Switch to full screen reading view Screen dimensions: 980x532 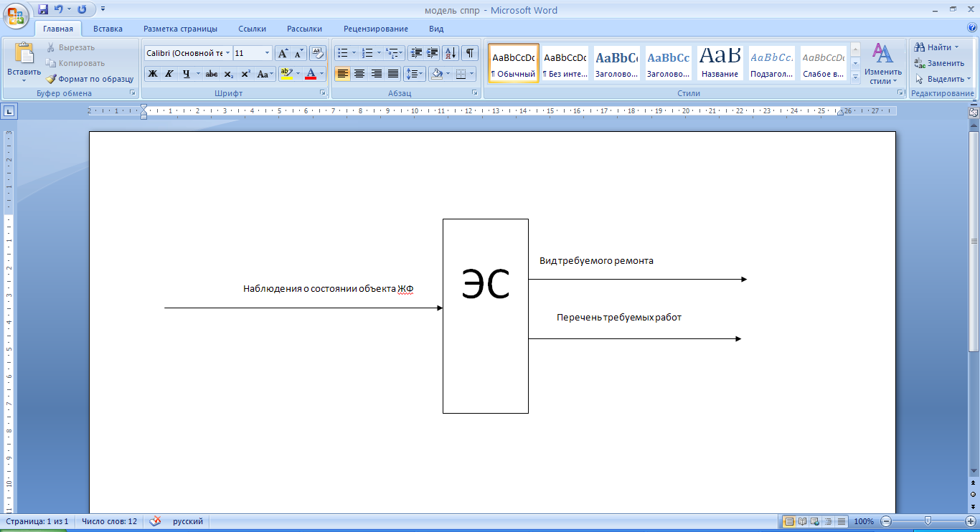click(x=802, y=521)
